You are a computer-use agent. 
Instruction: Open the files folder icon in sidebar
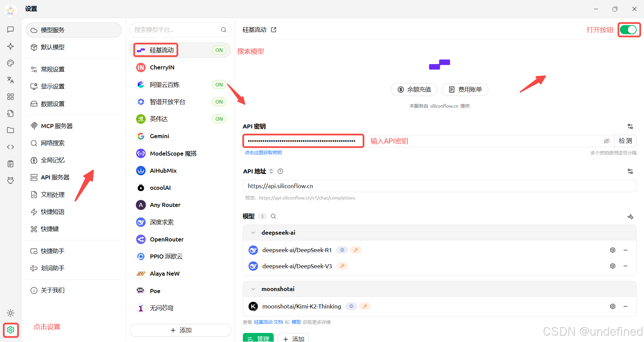(x=10, y=130)
